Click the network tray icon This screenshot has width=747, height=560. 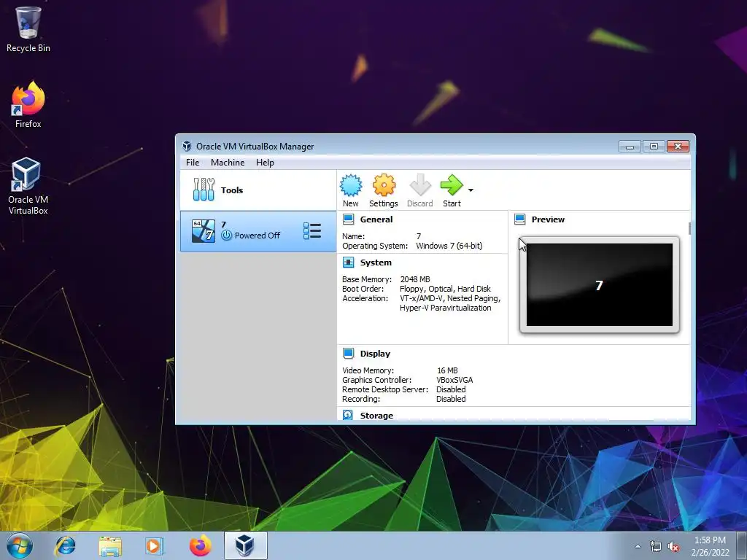click(x=656, y=547)
